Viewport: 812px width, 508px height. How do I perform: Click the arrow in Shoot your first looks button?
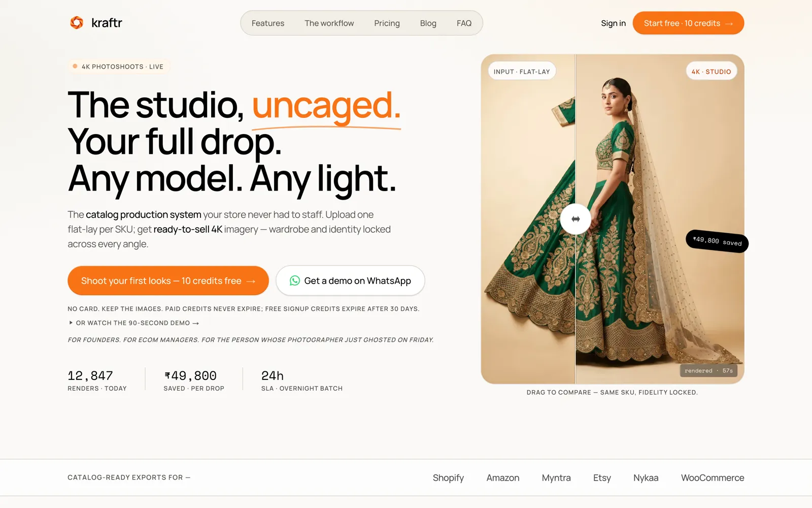pyautogui.click(x=251, y=281)
